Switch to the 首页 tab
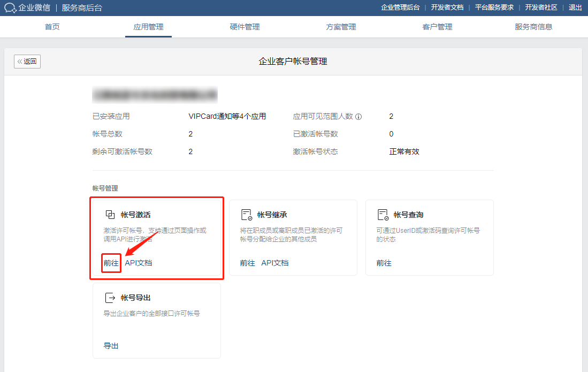The image size is (588, 372). pyautogui.click(x=52, y=26)
